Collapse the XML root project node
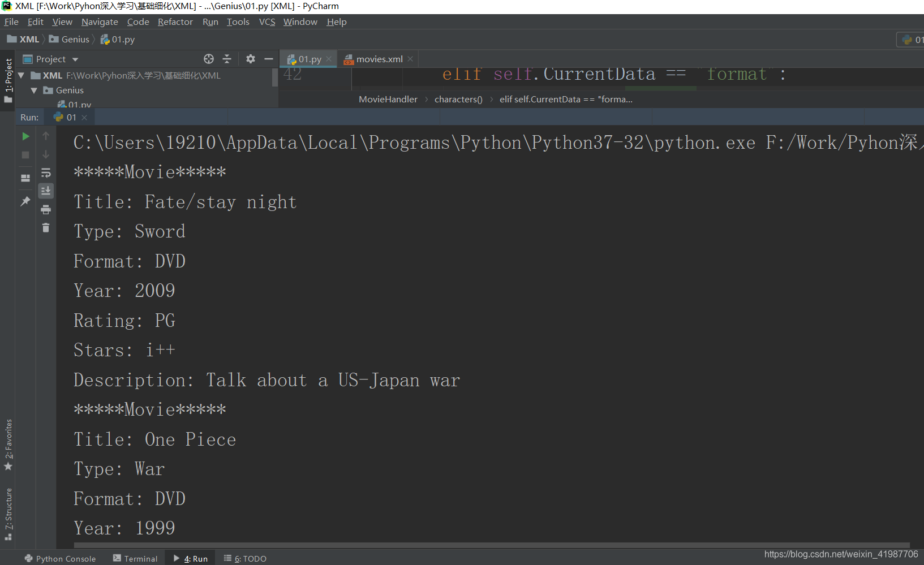The height and width of the screenshot is (565, 924). point(21,75)
